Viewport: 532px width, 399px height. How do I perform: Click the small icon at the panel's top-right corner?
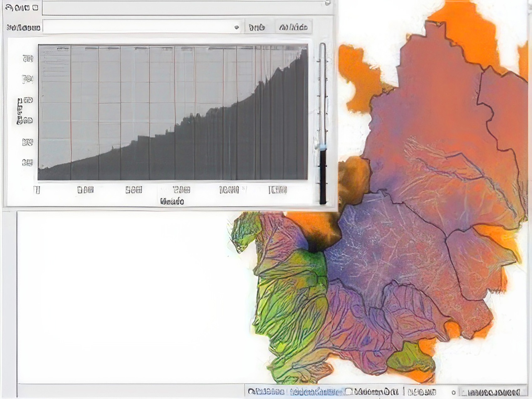[x=328, y=3]
